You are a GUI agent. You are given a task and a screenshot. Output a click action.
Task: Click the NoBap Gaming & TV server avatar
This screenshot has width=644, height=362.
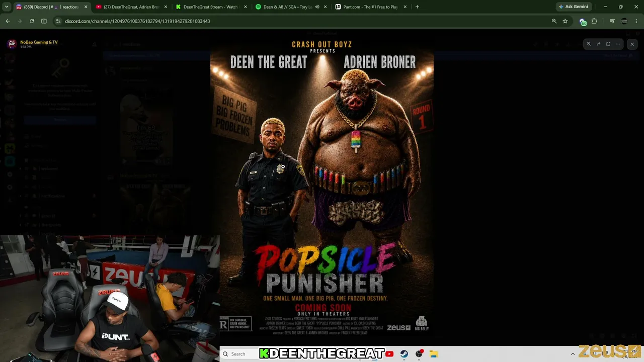point(12,44)
